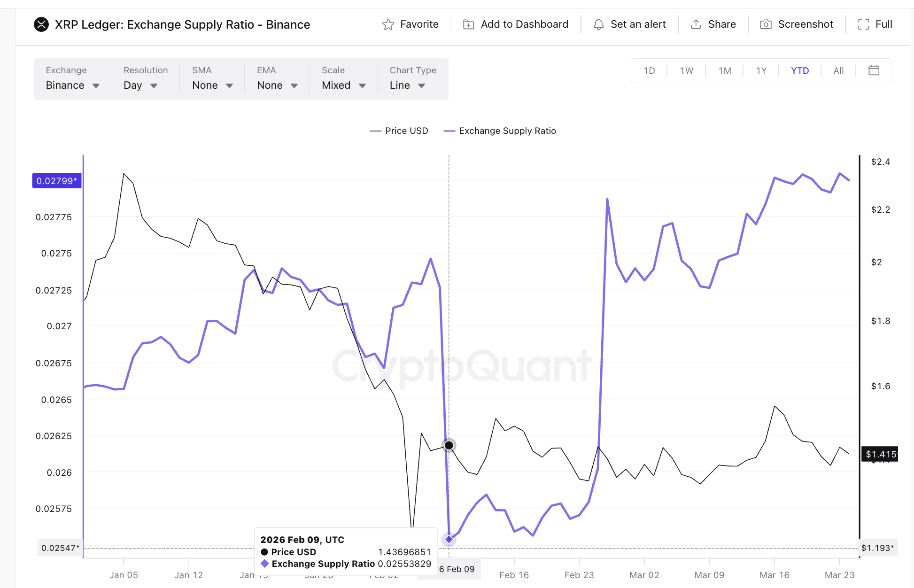Select the All time range tab

point(838,70)
